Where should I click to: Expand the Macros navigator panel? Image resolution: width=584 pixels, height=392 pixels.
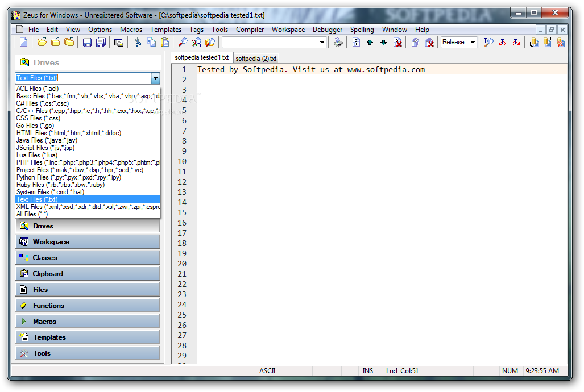88,321
